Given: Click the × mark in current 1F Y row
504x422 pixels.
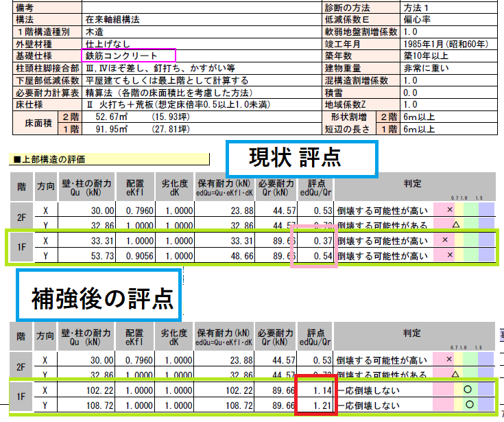Looking at the screenshot, I should tap(451, 255).
